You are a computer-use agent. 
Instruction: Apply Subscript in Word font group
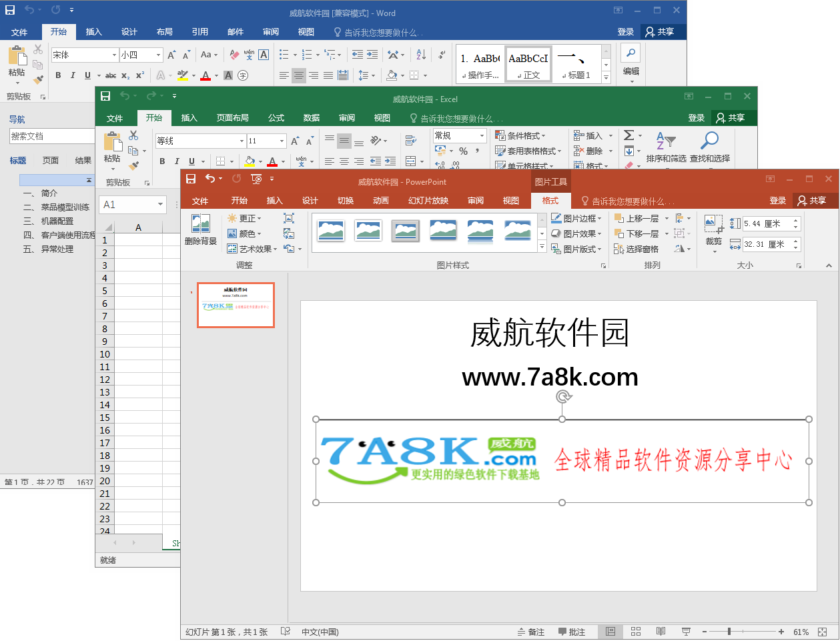coord(125,75)
